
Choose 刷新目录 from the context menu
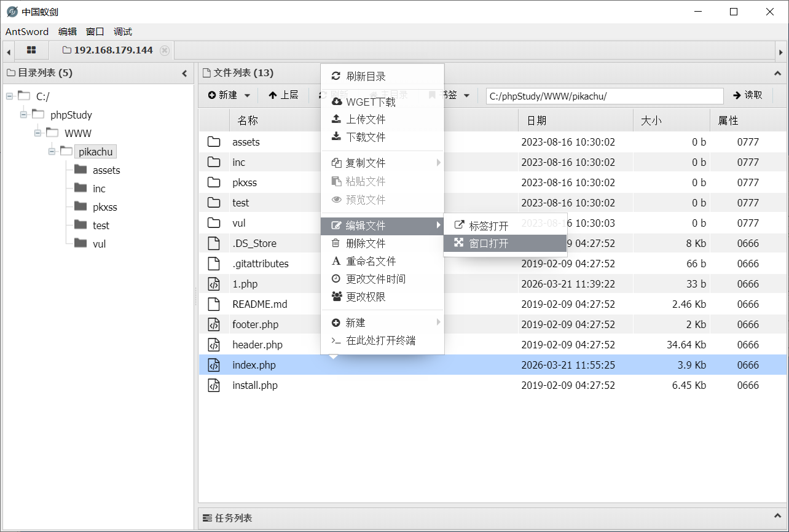(x=382, y=76)
